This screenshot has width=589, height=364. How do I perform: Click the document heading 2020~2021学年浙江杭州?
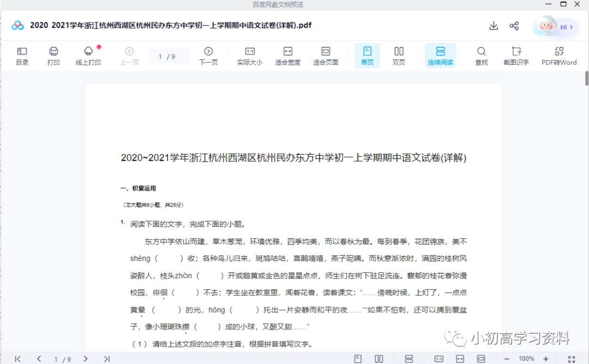[294, 157]
